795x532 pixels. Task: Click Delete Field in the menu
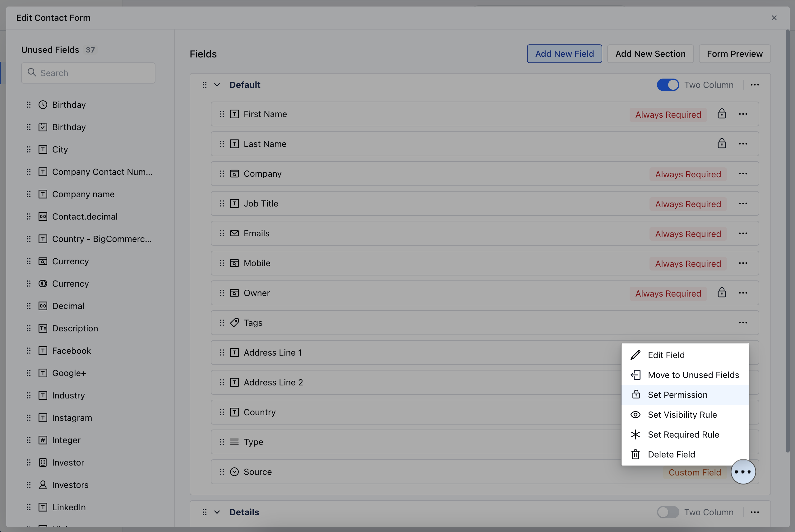point(671,454)
